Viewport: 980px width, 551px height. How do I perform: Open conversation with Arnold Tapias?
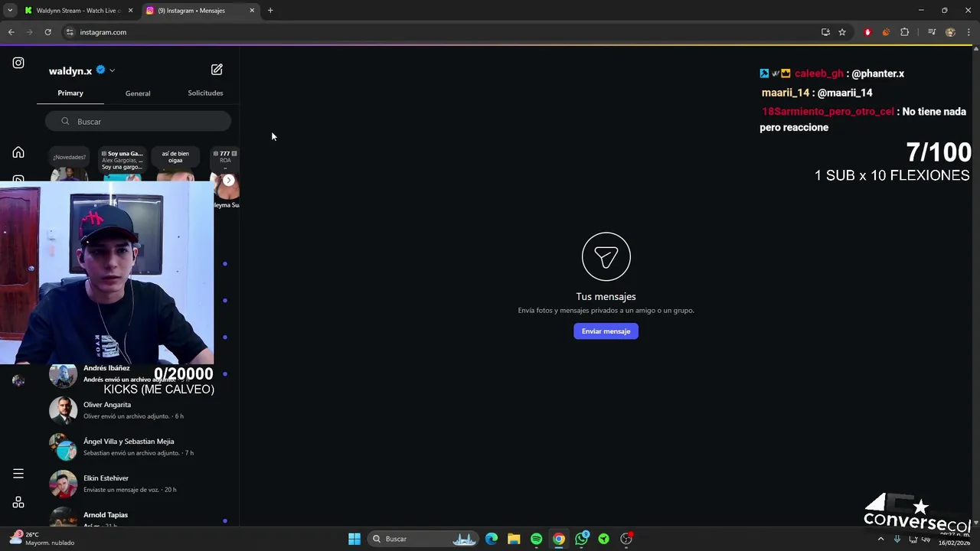point(138,517)
